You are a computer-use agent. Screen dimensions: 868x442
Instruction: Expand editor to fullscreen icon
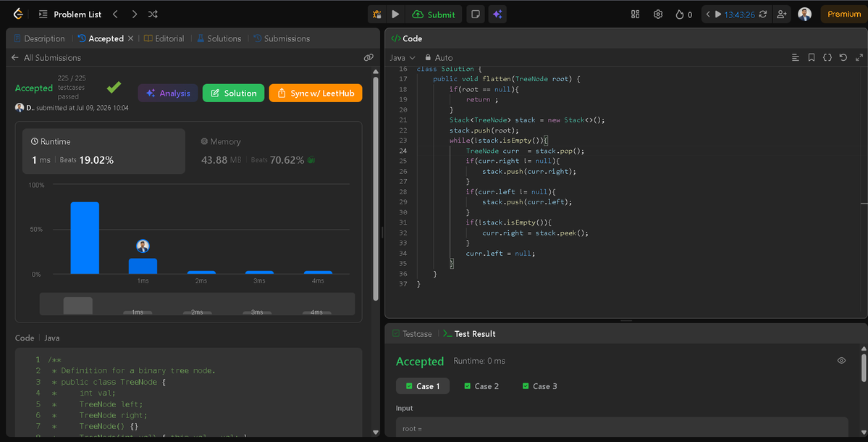click(x=859, y=57)
